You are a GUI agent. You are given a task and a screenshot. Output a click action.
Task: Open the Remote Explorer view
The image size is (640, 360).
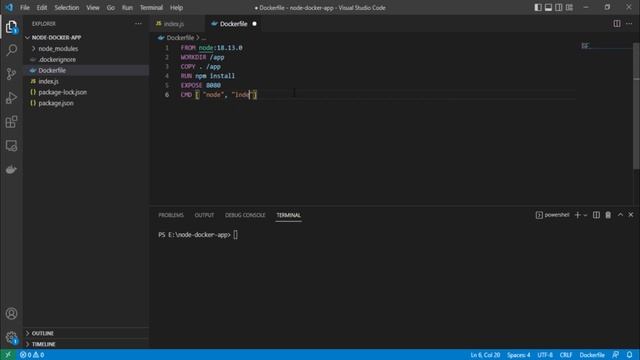click(x=11, y=146)
